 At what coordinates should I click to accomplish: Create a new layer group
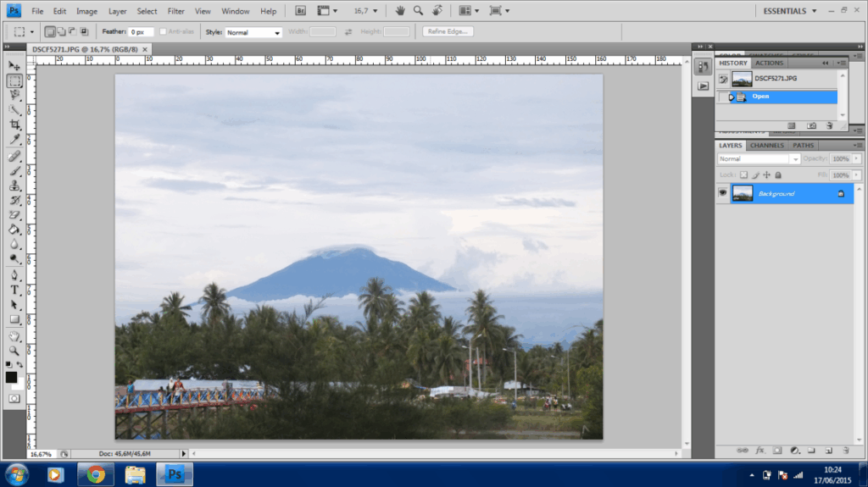[x=811, y=451]
